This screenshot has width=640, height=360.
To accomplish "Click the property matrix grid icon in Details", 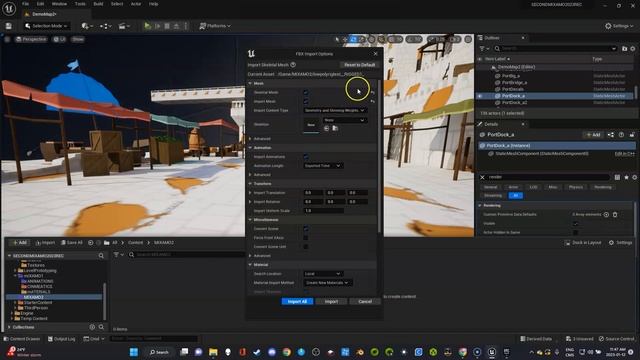I will (617, 177).
